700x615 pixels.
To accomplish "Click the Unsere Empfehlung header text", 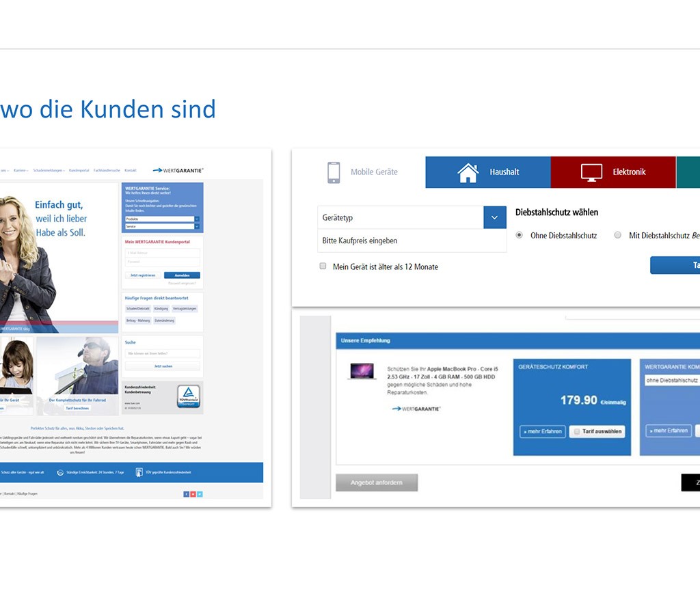I will click(x=366, y=340).
